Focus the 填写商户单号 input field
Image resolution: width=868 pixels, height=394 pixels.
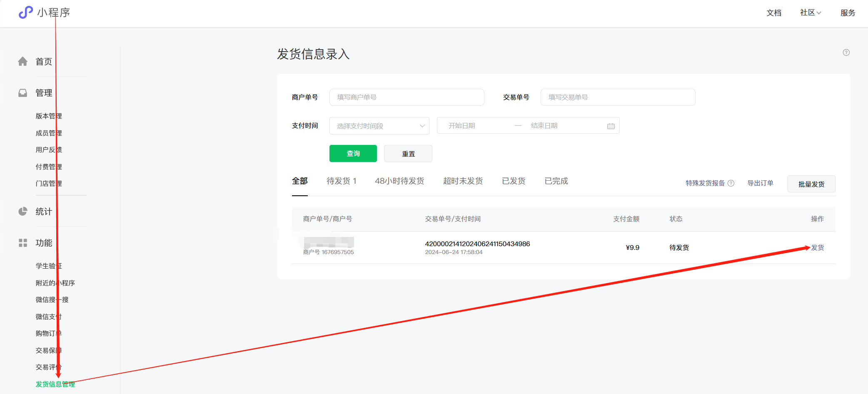pos(407,97)
